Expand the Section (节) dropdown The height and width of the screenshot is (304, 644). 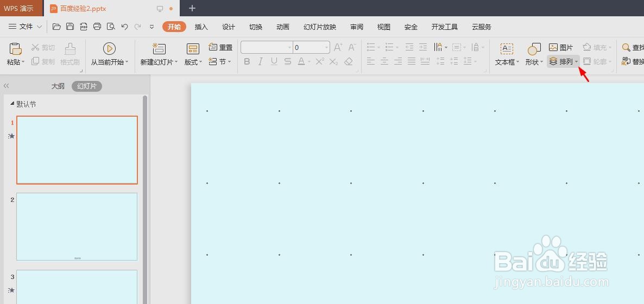tap(229, 62)
